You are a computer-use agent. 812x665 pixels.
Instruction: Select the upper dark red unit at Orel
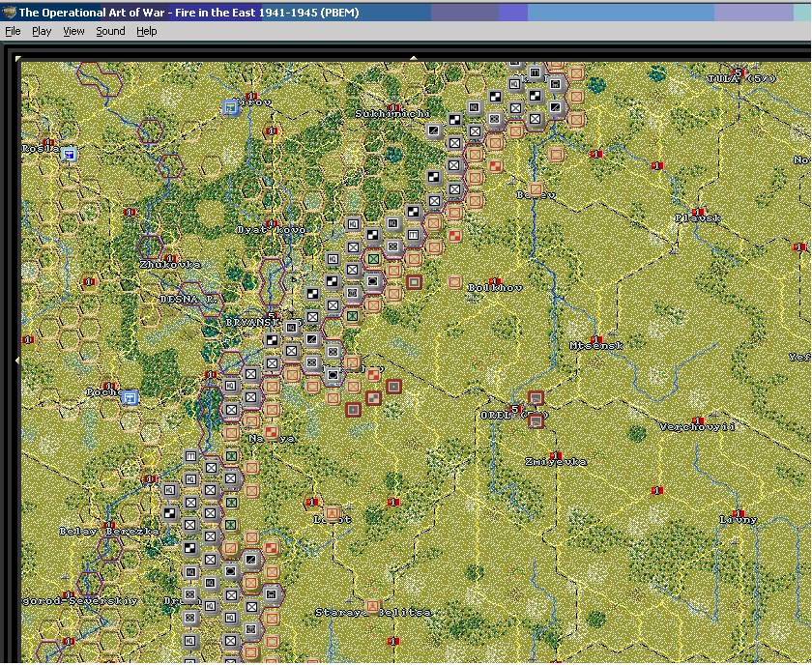point(536,398)
